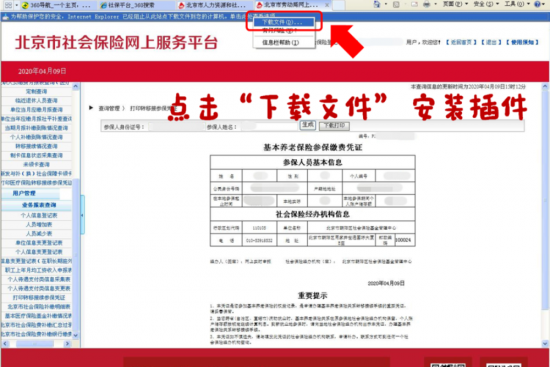550x367 pixels.
Task: Switch to the 社保平台_360搜索 tab
Action: [x=136, y=5]
